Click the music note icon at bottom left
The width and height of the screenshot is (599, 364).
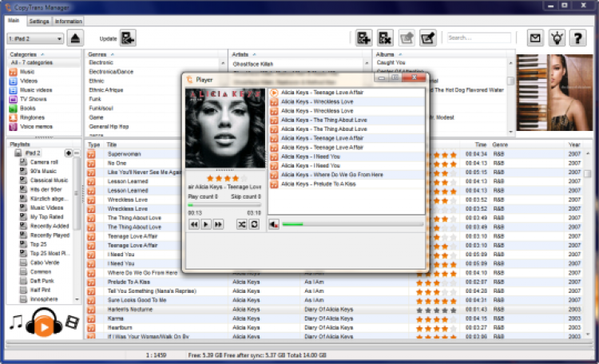pyautogui.click(x=16, y=322)
